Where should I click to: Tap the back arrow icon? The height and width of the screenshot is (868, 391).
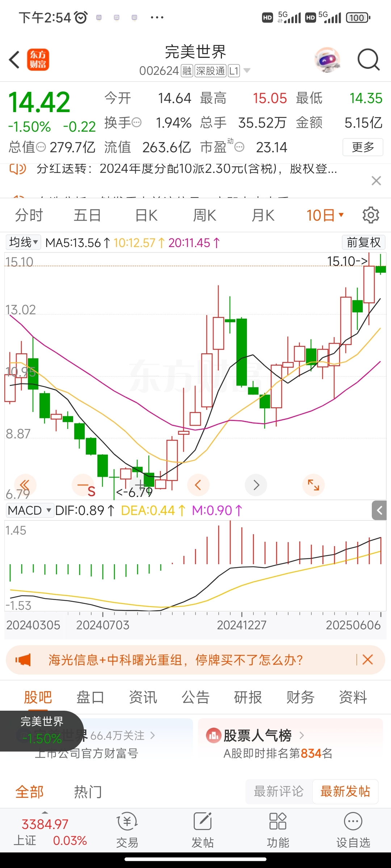[14, 60]
